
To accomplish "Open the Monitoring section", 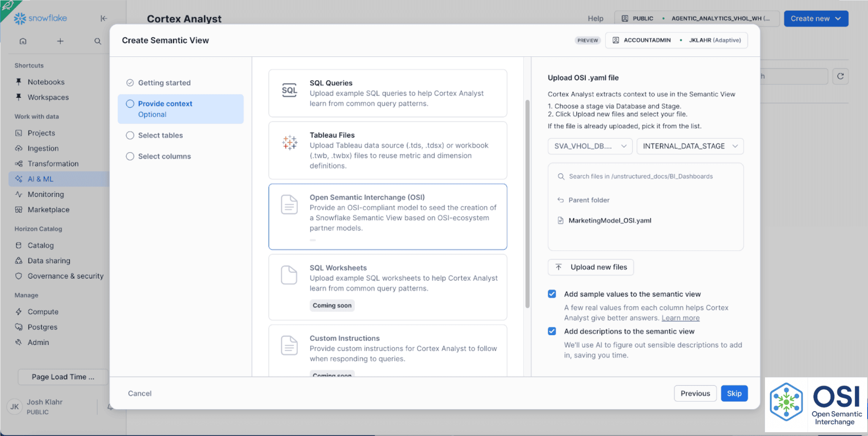I will [46, 194].
